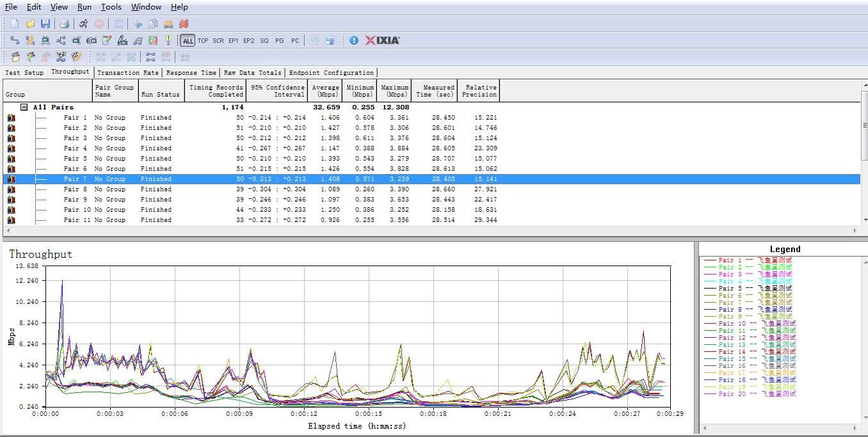
Task: Sort by Relative Precision column header
Action: (478, 91)
